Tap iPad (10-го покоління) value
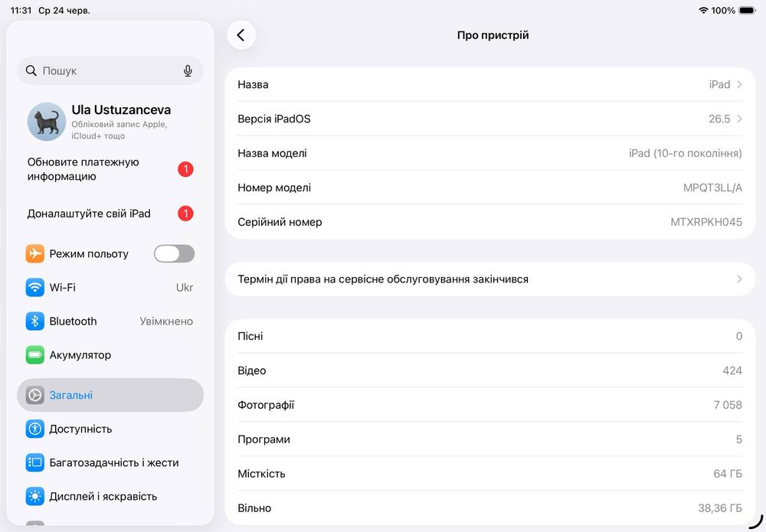766x532 pixels. [x=686, y=153]
